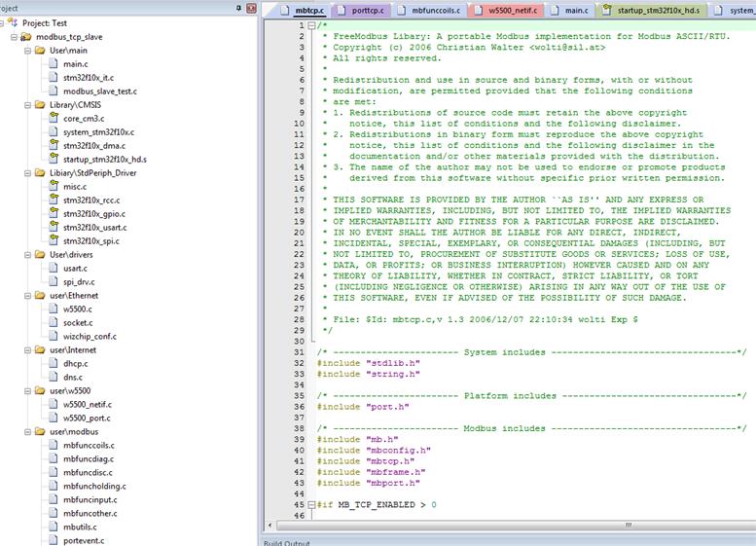
Task: Collapse the user\Ethernet group
Action: 25,295
